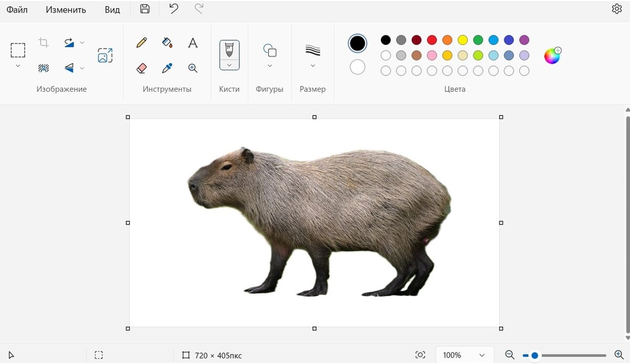Select the rectangular selection tool
Viewport: 630px width, 364px height.
(x=18, y=50)
